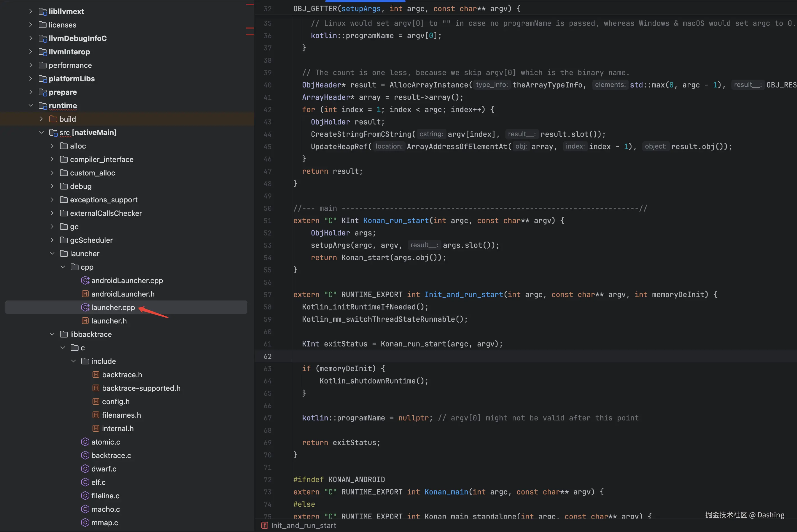Click the dwarf.c file icon
This screenshot has height=532, width=797.
85,469
